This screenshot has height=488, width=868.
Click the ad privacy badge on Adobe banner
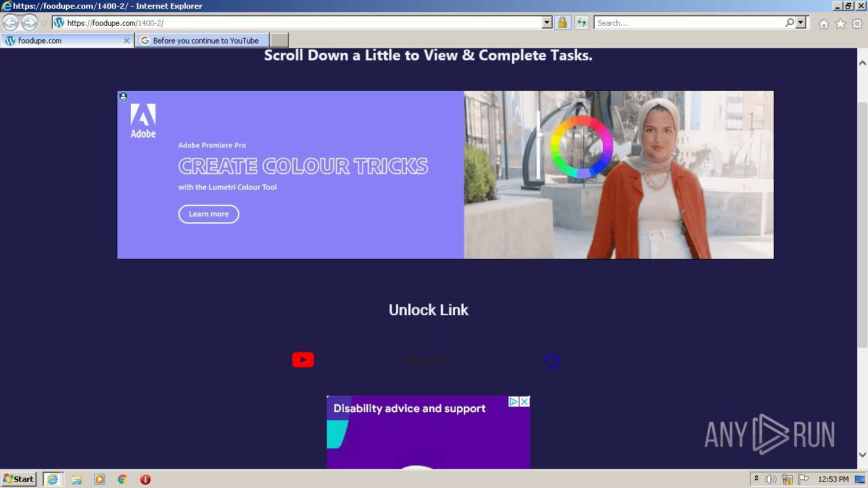tap(123, 97)
